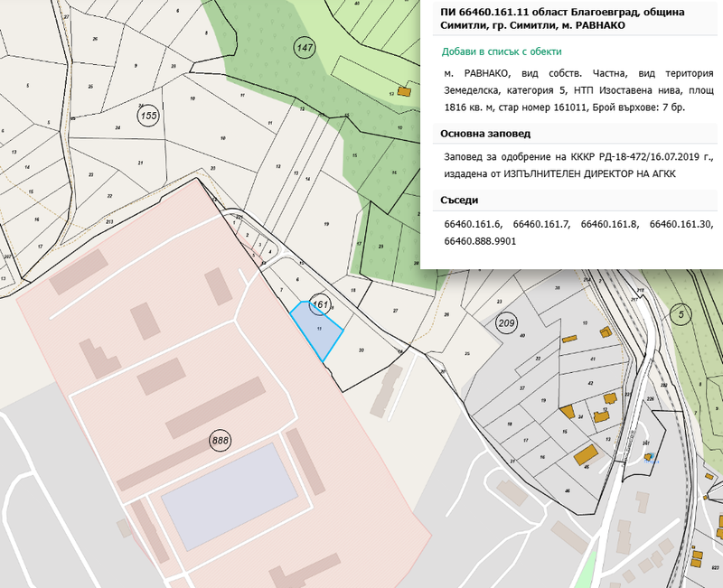This screenshot has height=588, width=723.
Task: Click the highlighted blue parcel 11
Action: [x=318, y=332]
